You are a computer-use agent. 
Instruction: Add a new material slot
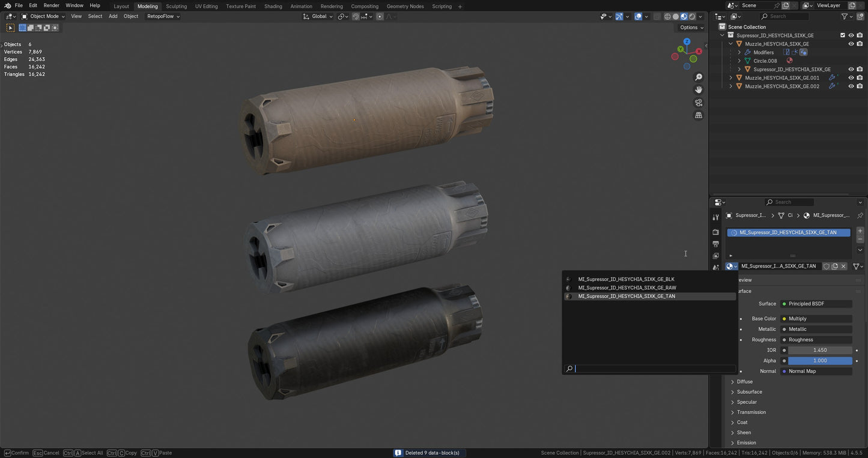(x=860, y=231)
